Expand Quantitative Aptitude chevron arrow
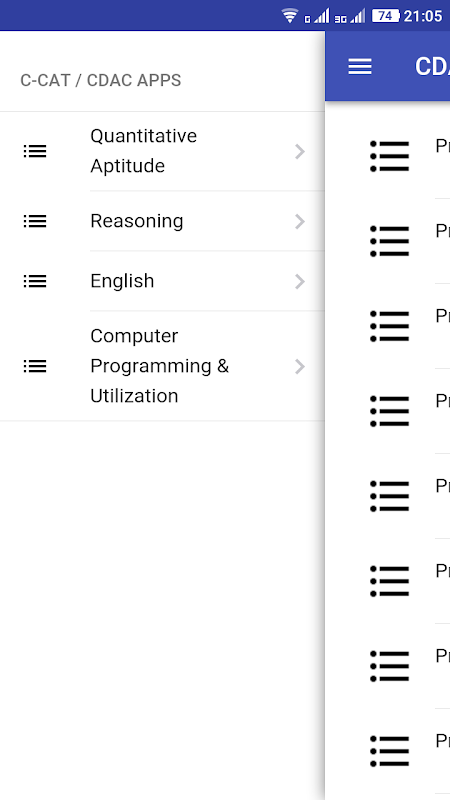The height and width of the screenshot is (800, 450). 300,152
